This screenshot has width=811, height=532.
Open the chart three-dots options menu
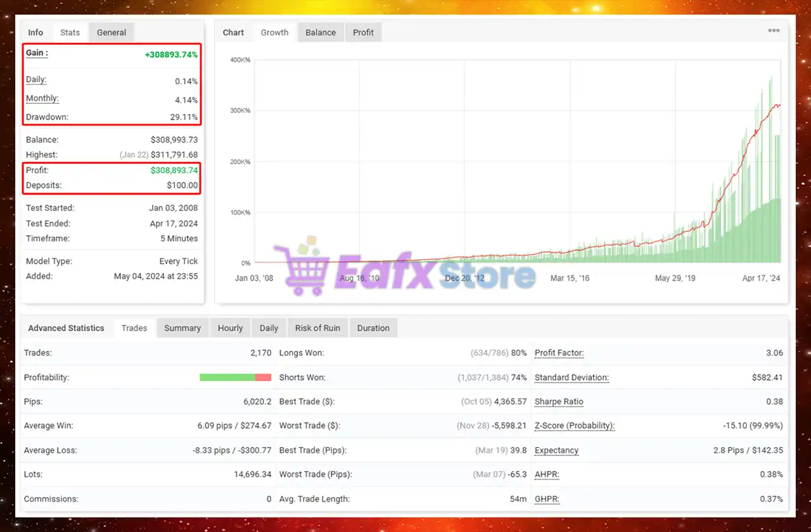coord(774,31)
